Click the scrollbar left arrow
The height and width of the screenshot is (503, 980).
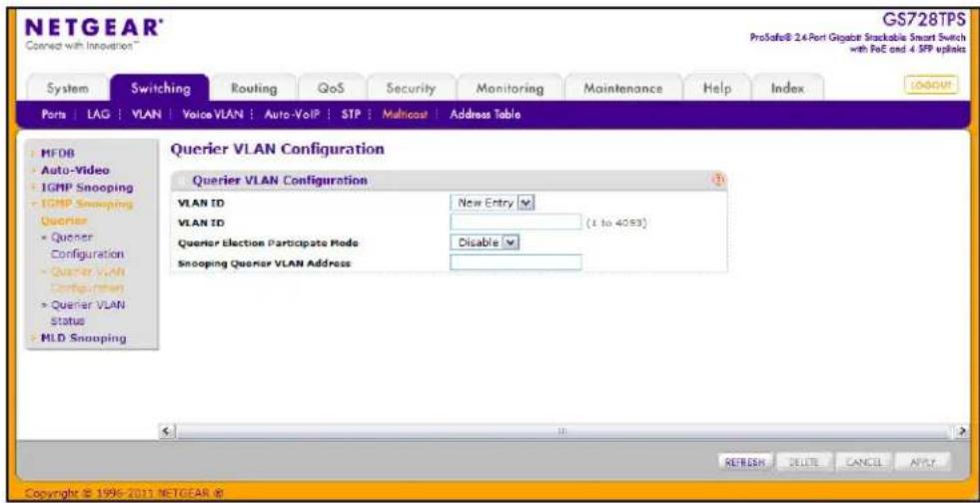166,430
